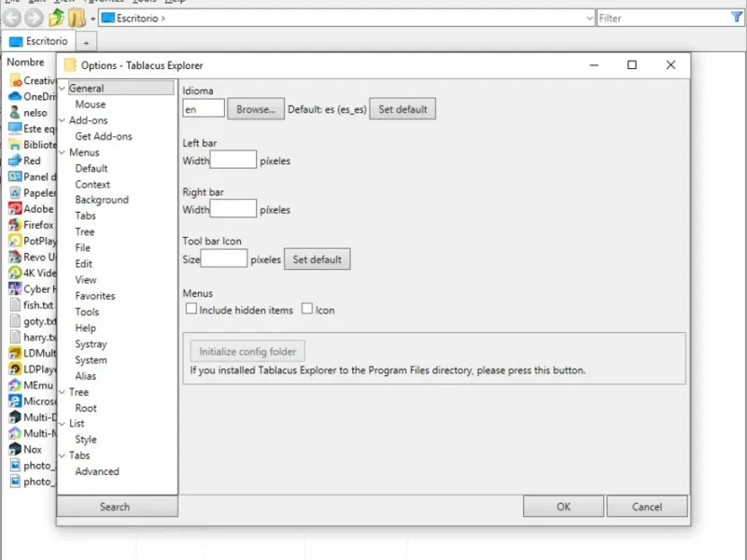Click Set default for toolbar icon size
The image size is (747, 560).
317,259
